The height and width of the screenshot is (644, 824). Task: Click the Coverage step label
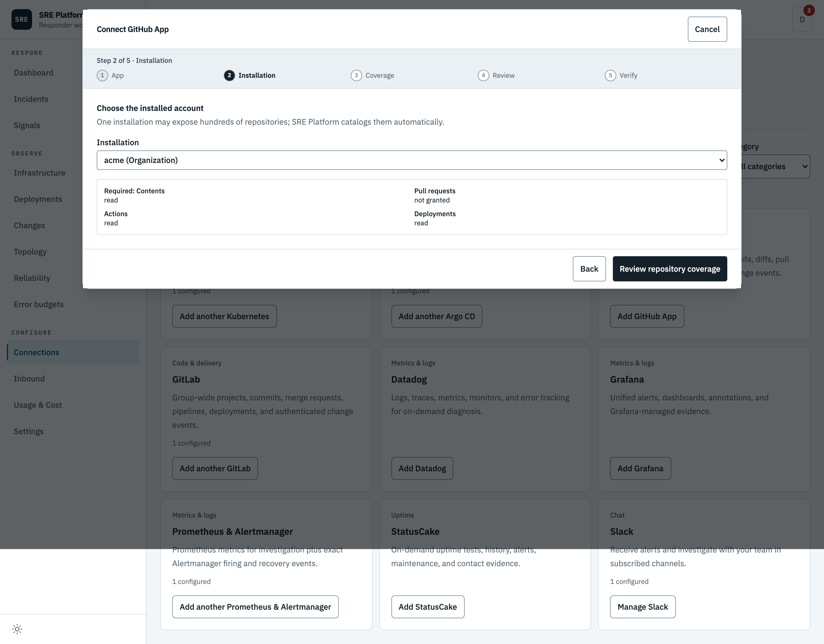[380, 75]
